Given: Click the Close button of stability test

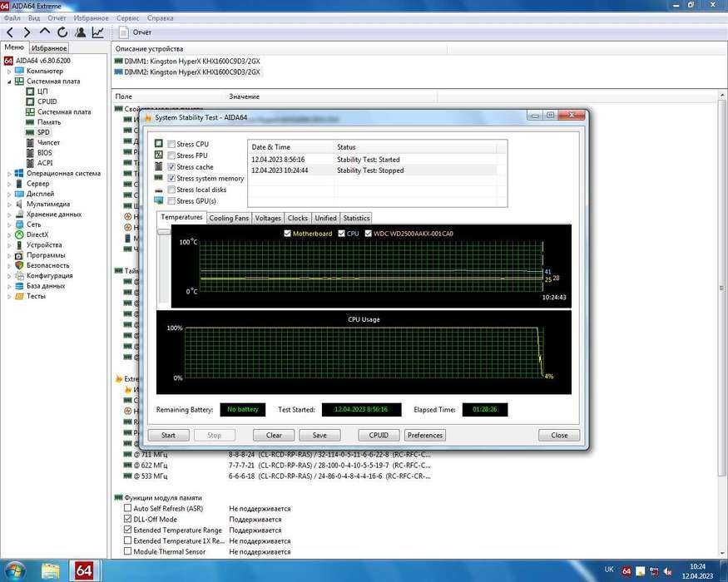Looking at the screenshot, I should point(559,436).
